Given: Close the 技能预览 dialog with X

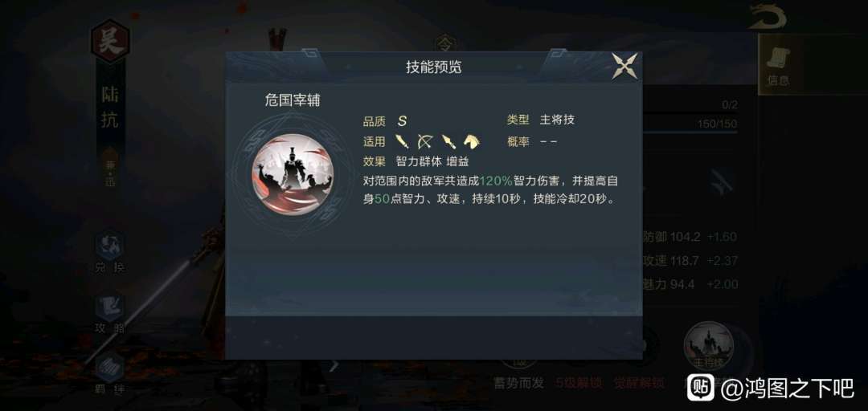Looking at the screenshot, I should click(624, 66).
